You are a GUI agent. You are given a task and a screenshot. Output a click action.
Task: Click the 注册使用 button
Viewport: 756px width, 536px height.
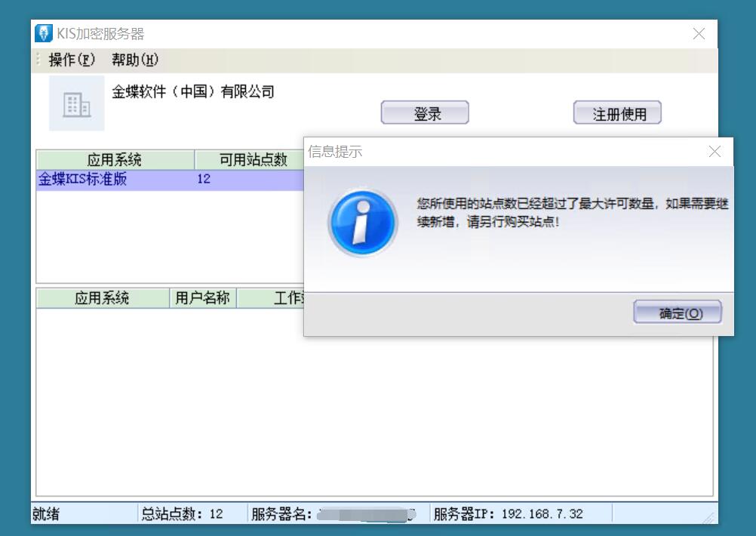coord(617,113)
